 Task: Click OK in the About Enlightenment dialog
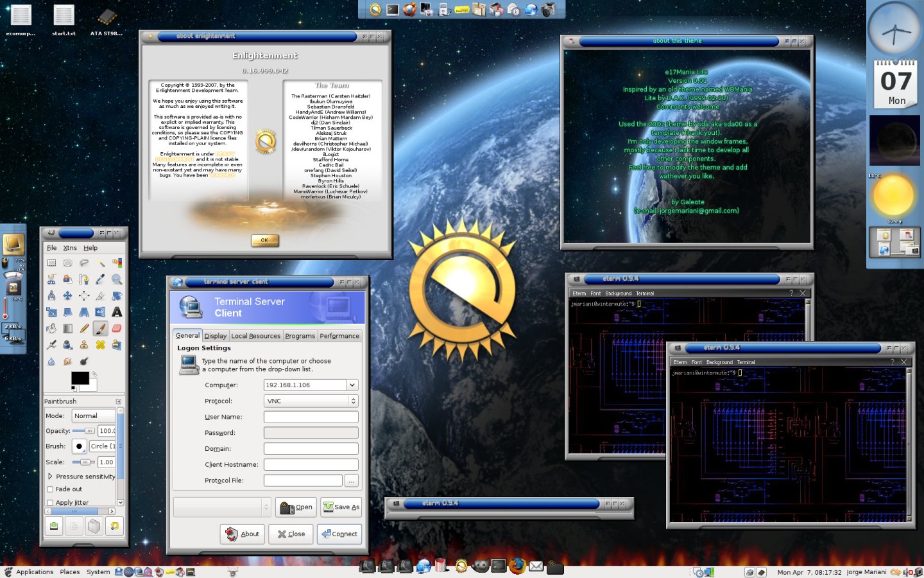264,240
